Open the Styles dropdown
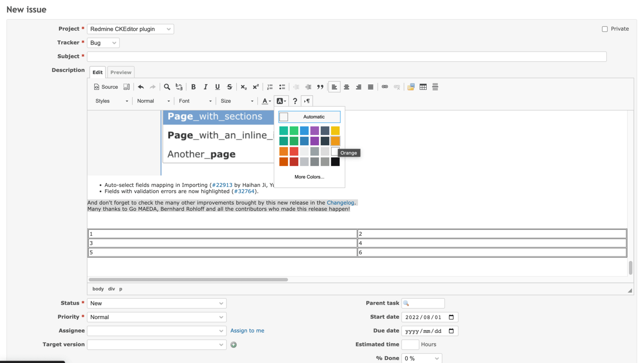Image resolution: width=644 pixels, height=363 pixels. pos(111,101)
